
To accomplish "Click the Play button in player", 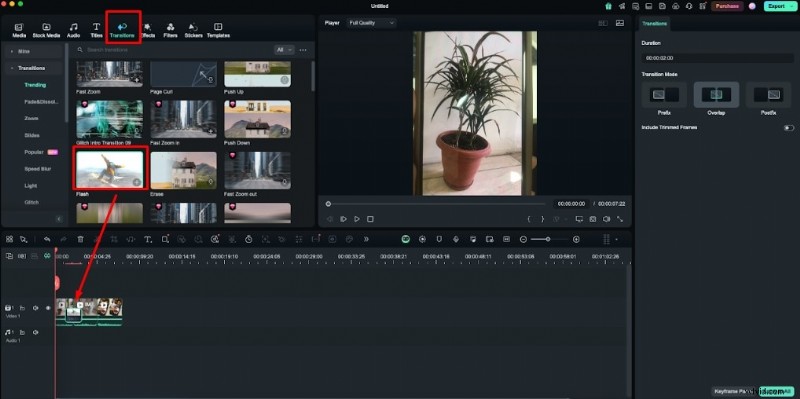I will (357, 219).
